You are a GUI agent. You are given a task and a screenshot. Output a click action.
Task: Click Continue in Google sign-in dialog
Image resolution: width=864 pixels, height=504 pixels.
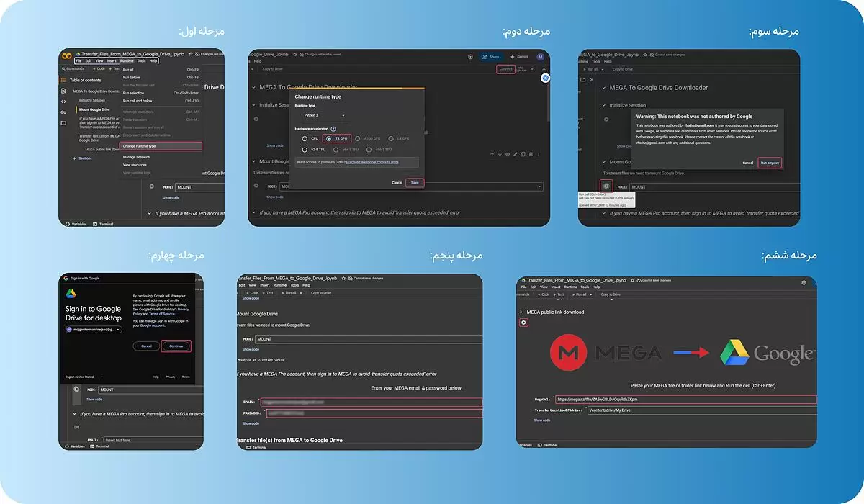coord(176,346)
